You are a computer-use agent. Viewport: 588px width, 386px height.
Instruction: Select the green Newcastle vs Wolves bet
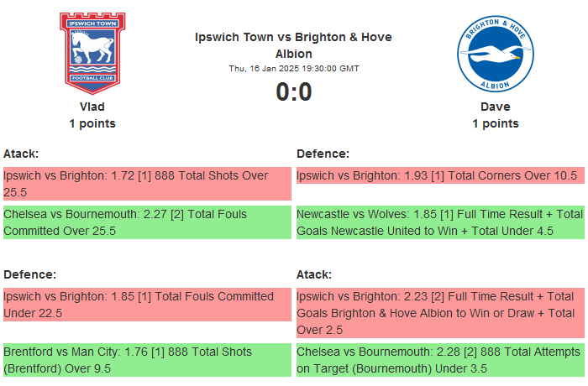point(439,222)
